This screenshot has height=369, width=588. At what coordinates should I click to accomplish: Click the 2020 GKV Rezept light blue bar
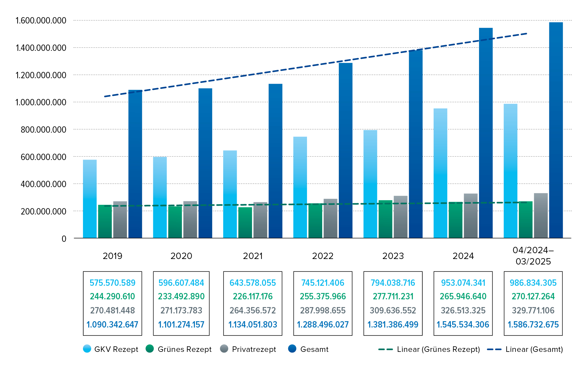click(160, 197)
